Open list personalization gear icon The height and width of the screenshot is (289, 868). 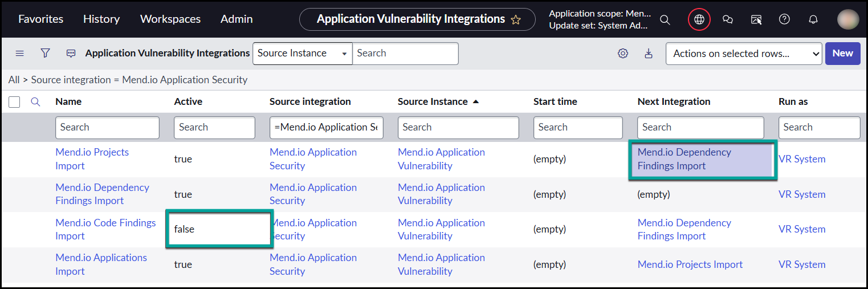(623, 54)
